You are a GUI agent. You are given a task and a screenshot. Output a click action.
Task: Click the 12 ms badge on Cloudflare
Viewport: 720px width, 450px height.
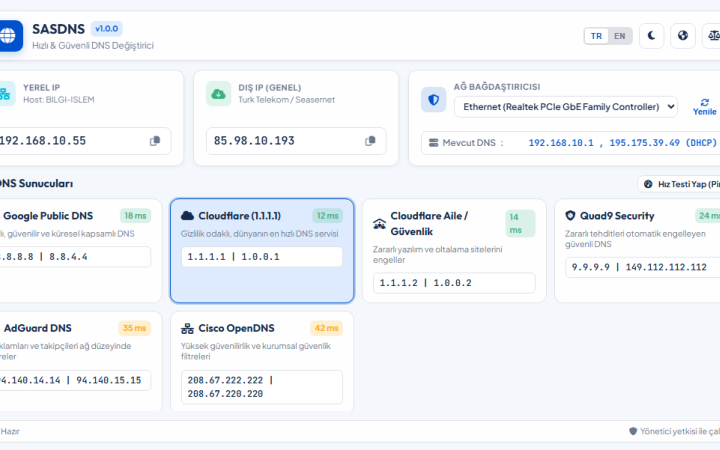pyautogui.click(x=327, y=216)
